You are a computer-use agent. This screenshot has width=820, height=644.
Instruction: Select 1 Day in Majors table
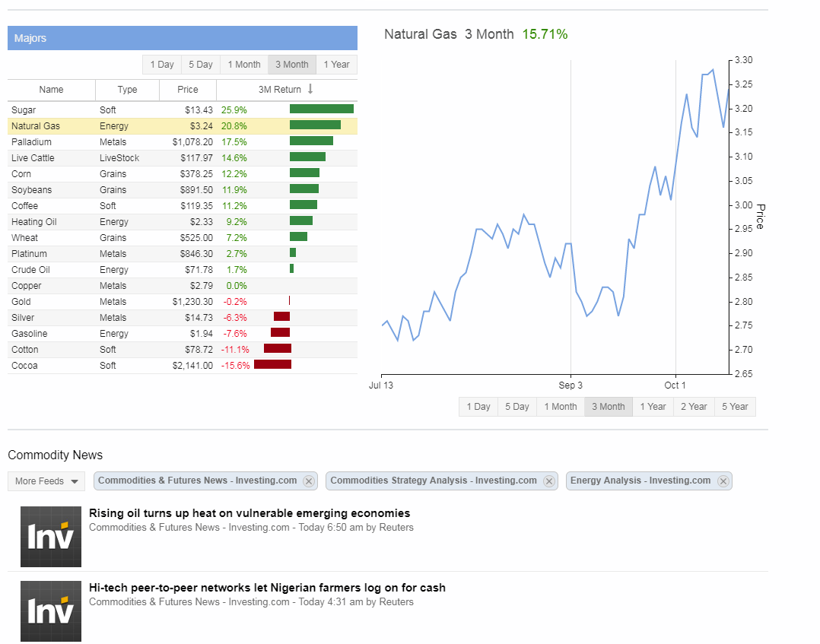coord(162,65)
